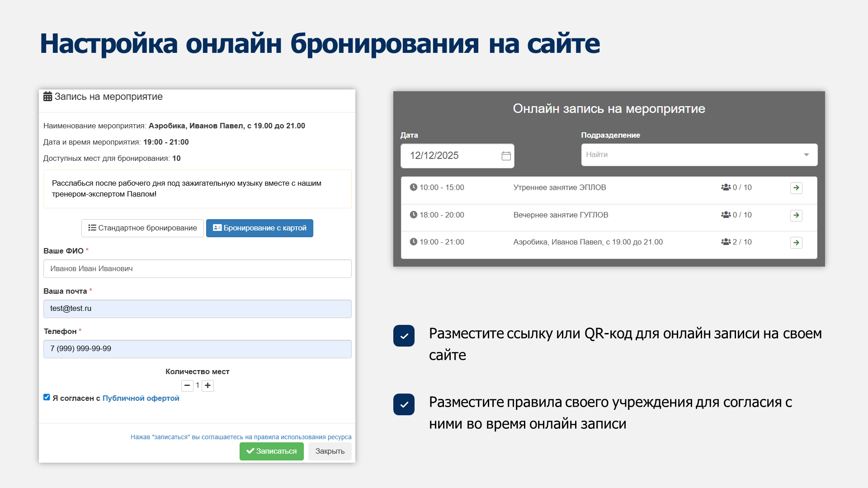Click clock icon beside 19:00 - 21:00

tap(413, 242)
